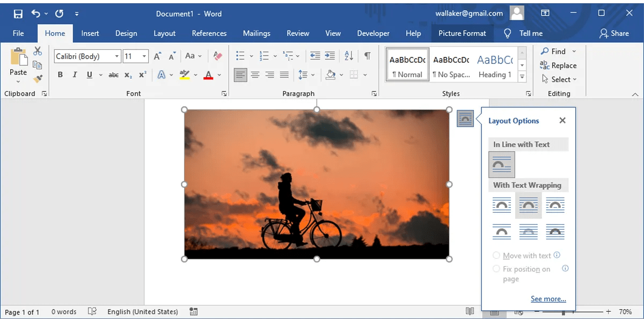Screen dimensions: 644x322
Task: Click the Replace button
Action: click(558, 65)
